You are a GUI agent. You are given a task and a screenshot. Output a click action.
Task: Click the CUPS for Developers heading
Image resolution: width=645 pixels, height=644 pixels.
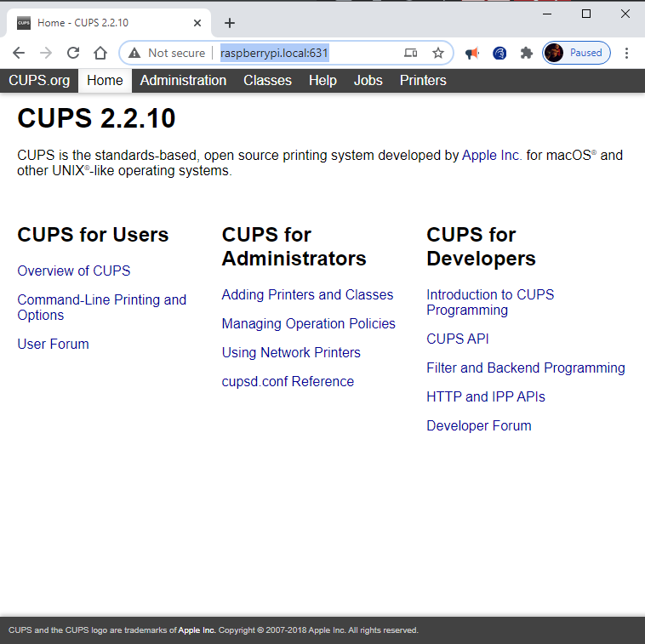(481, 247)
